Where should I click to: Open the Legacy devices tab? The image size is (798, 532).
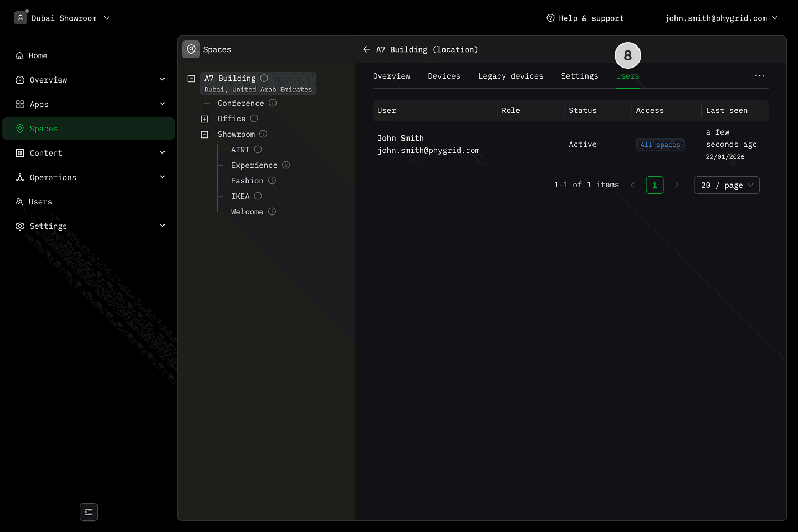[510, 76]
